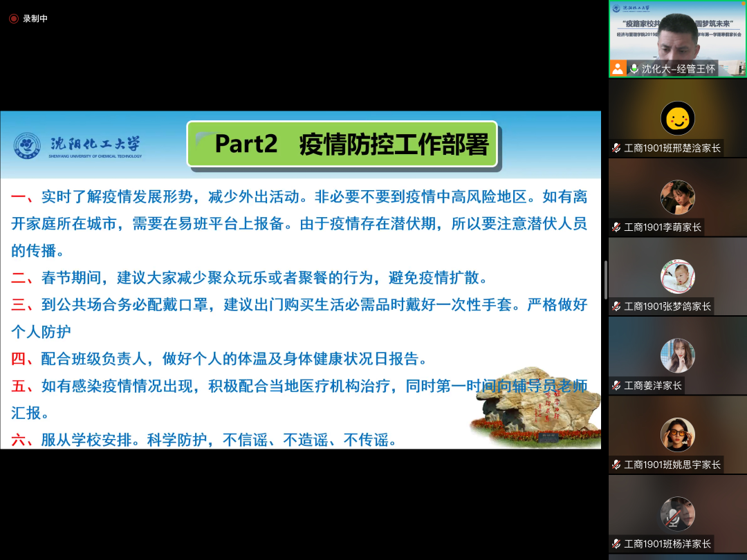Viewport: 747px width, 560px height.
Task: Click muted mic icon beside 工商1901班姚思宇家长
Action: coord(616,465)
